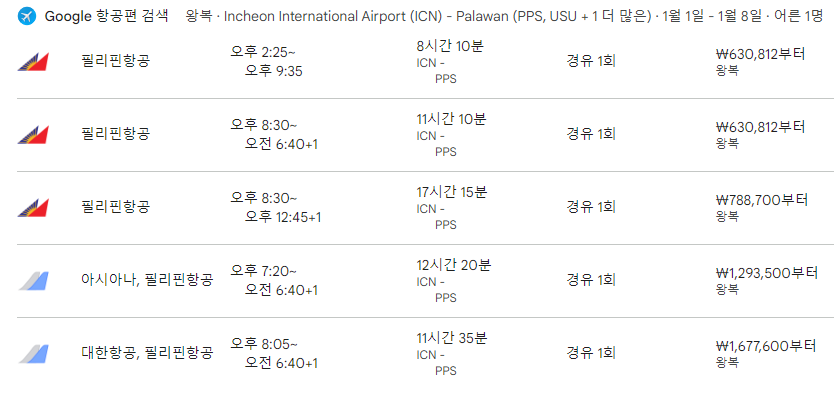
Task: Click the Google Flights airplane logo icon
Action: pos(27,16)
